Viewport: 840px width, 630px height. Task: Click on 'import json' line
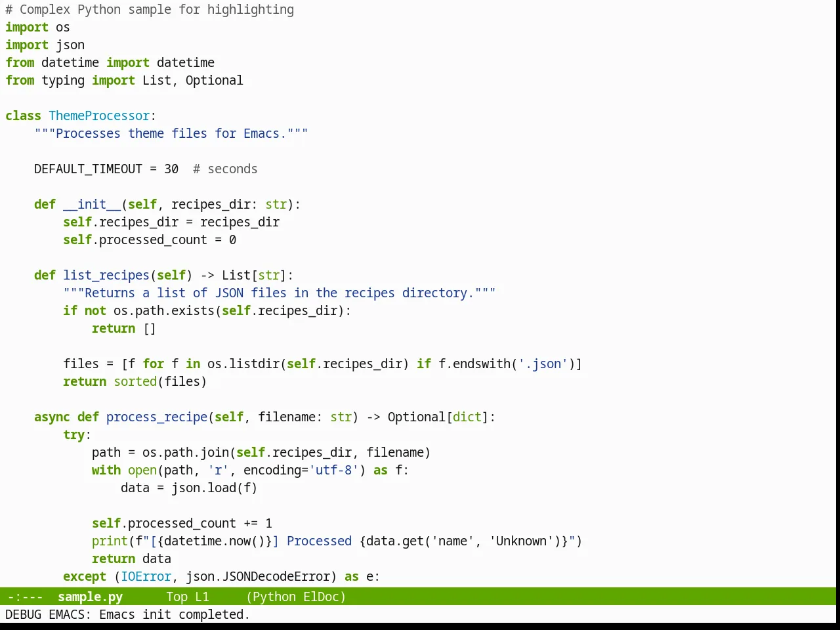point(45,45)
